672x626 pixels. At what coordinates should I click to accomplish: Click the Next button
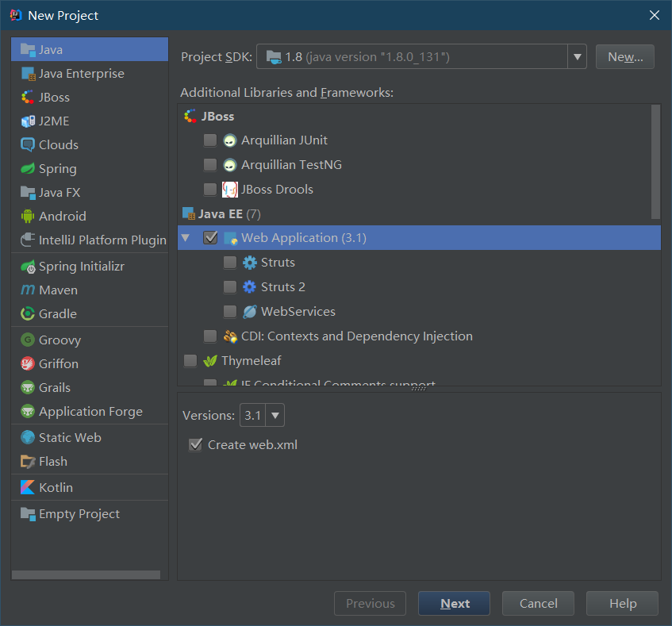[454, 603]
